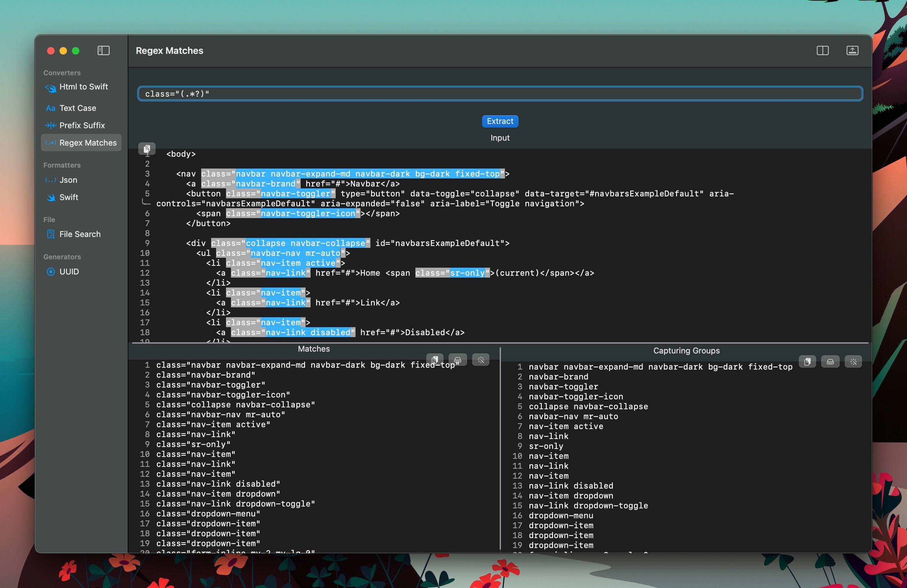Click highlighted class="nav-link disabled" in Input

click(293, 332)
